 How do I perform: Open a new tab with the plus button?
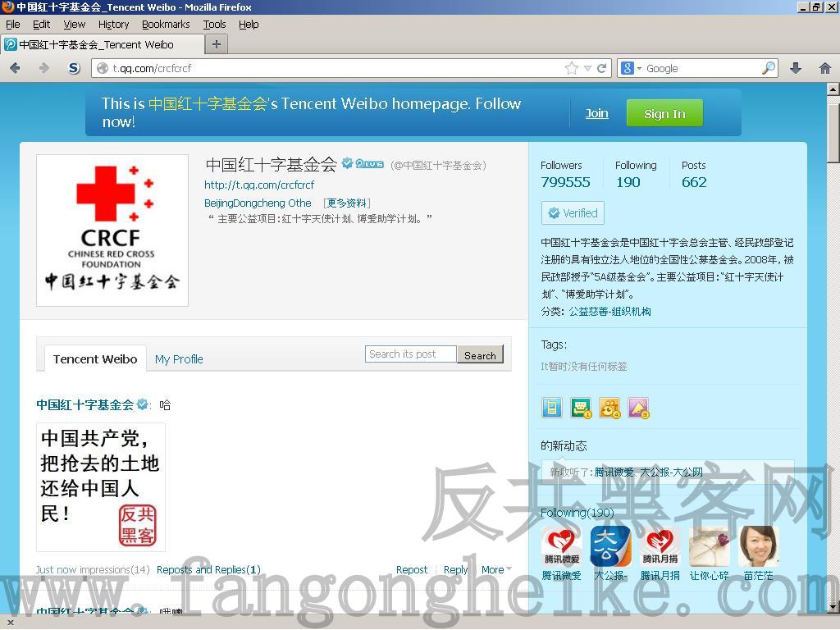[217, 44]
